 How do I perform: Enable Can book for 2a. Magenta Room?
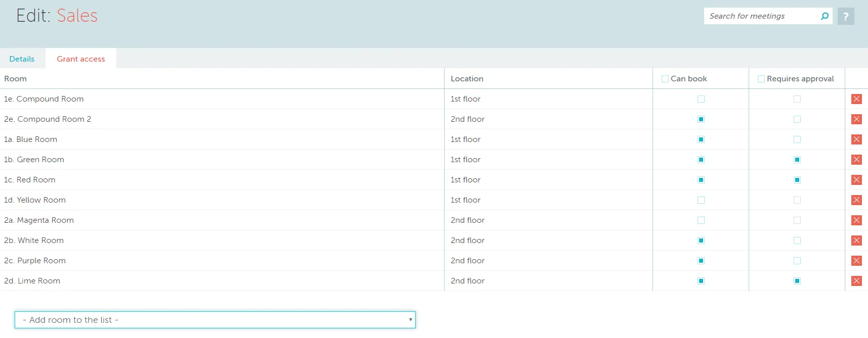[701, 220]
